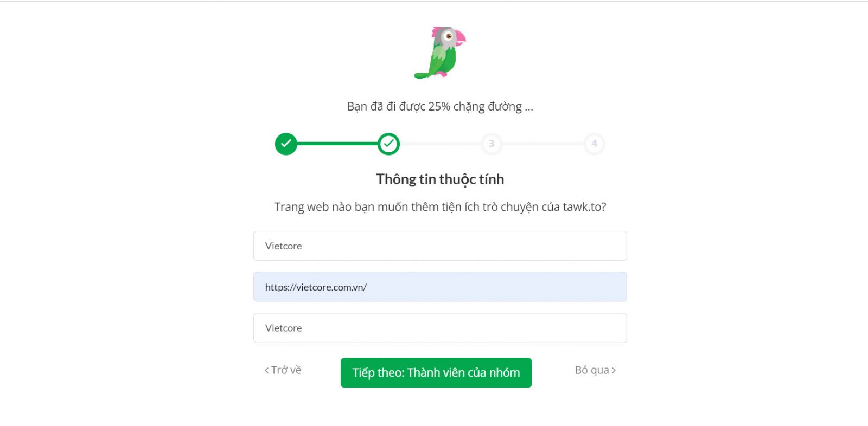This screenshot has height=426, width=868.
Task: Jump to step 4 circle
Action: coord(594,144)
